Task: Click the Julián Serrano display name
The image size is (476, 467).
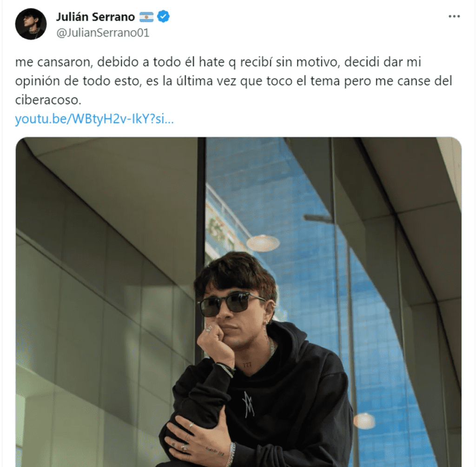Action: pyautogui.click(x=95, y=17)
